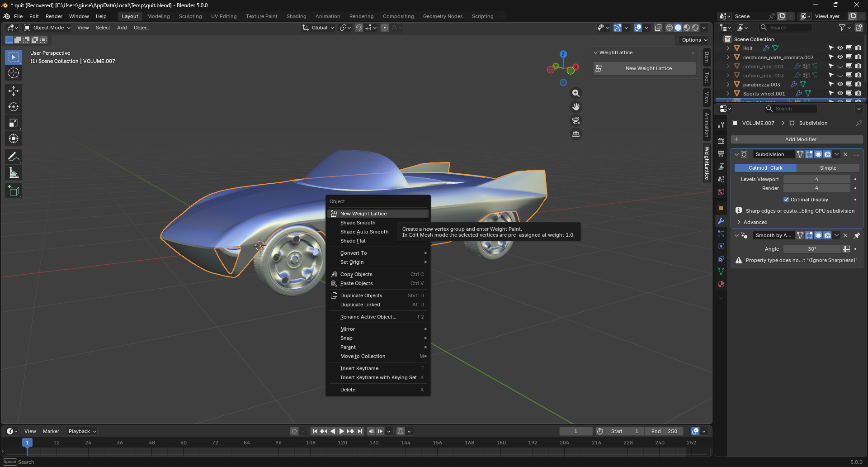Hide Sports wheel.001 in viewport
The height and width of the screenshot is (467, 868).
point(840,93)
